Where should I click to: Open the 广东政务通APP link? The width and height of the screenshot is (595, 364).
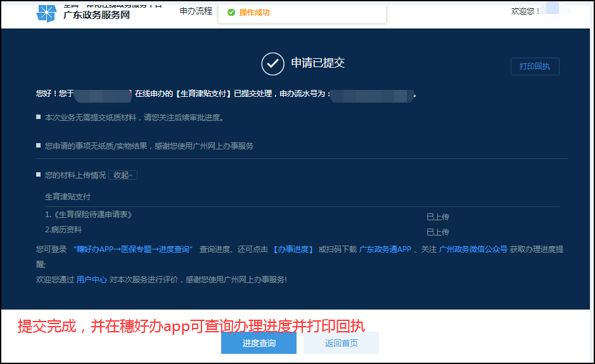click(385, 249)
